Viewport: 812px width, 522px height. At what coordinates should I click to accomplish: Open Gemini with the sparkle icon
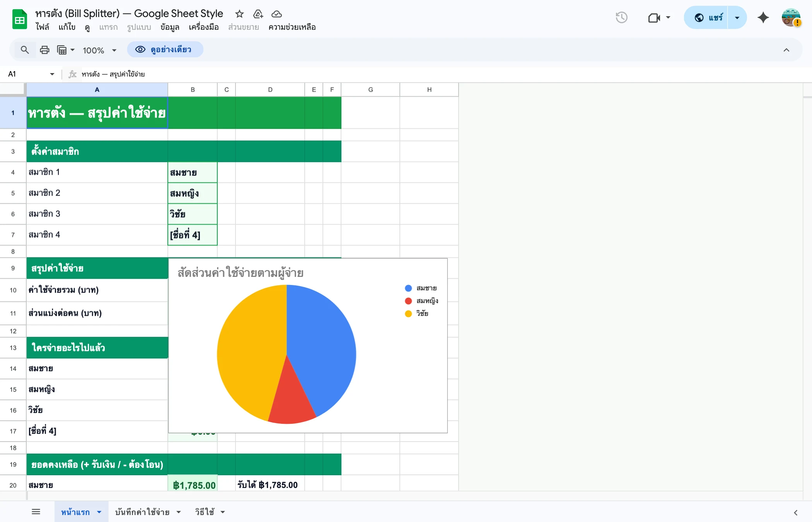click(x=763, y=17)
